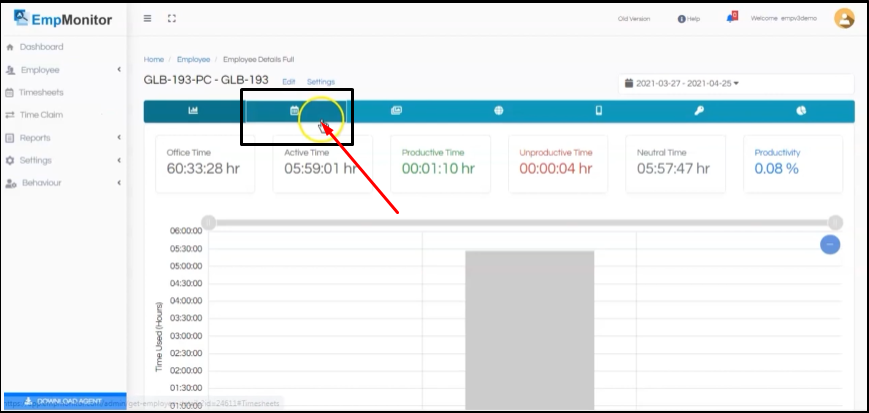Image resolution: width=869 pixels, height=413 pixels.
Task: Click the Dashboard home icon
Action: click(9, 48)
